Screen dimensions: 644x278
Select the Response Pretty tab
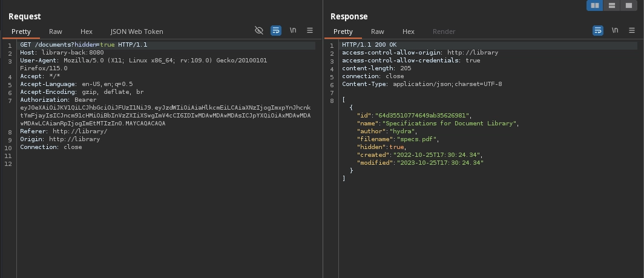click(343, 31)
